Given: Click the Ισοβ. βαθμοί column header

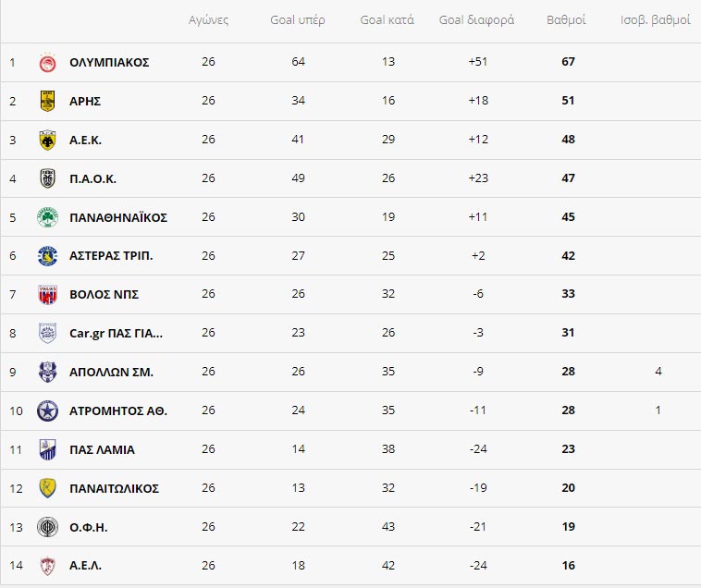Looking at the screenshot, I should [x=656, y=20].
